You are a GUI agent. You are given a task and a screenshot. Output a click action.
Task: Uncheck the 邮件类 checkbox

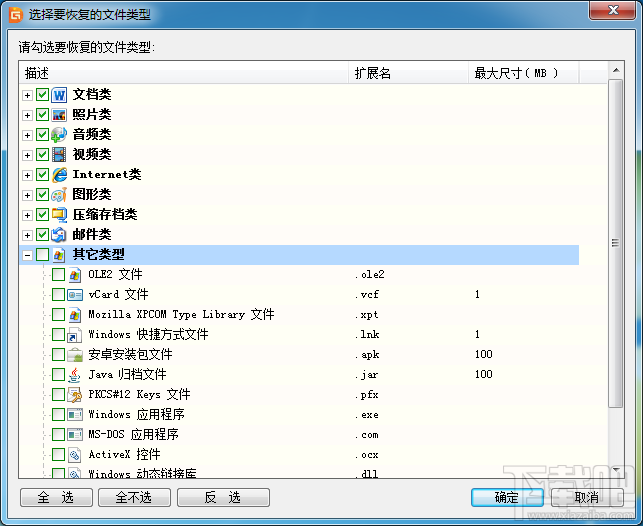coord(42,235)
